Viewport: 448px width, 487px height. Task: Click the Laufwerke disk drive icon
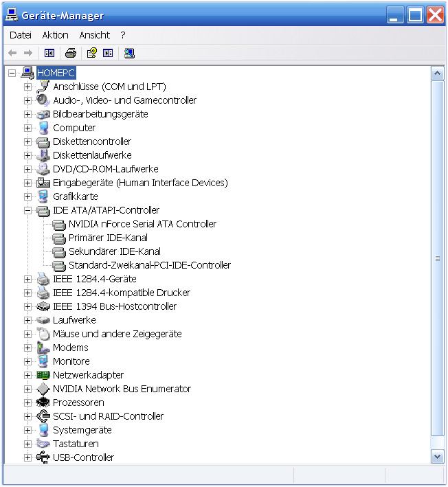click(x=43, y=320)
